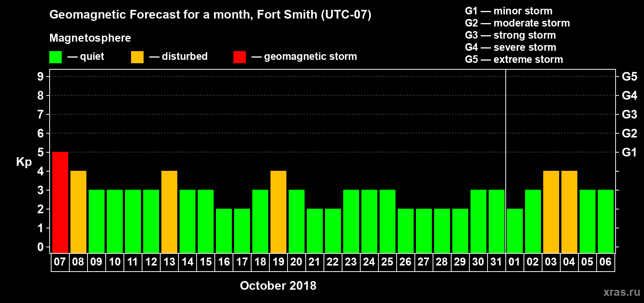This screenshot has width=644, height=303.
Task: Click 'G3 — strong storm' legend line
Action: pos(511,35)
